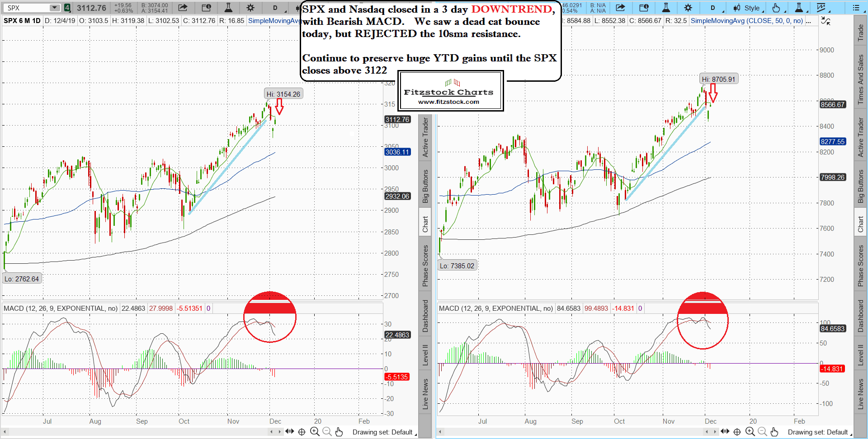
Task: Open the Live News tab on right sidebar
Action: 861,394
